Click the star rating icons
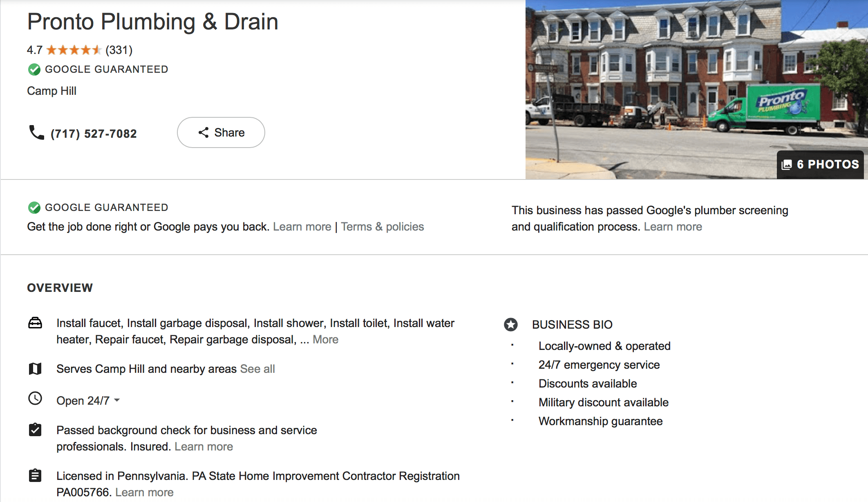868x502 pixels. pos(74,50)
